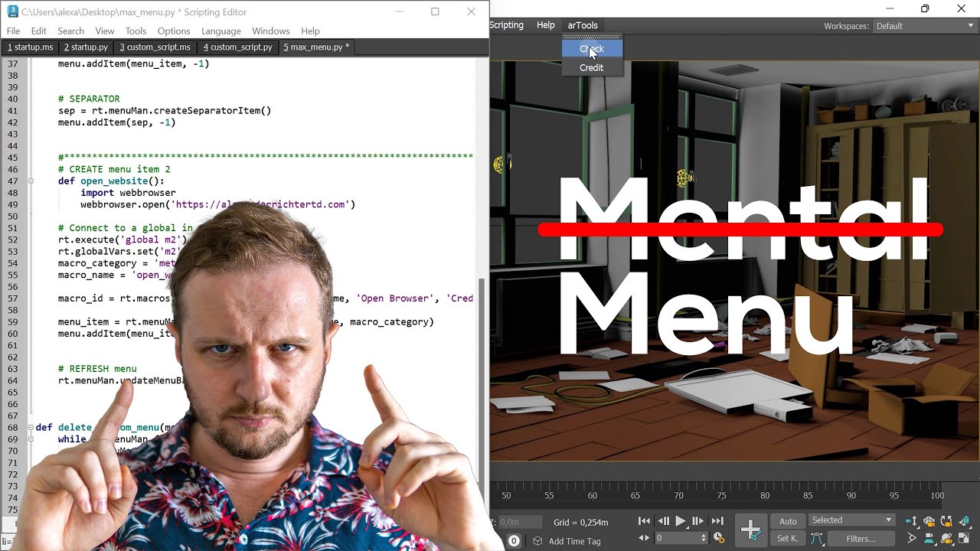Screen dimensions: 980x551
Task: Open the Help menu in Scripting Editor
Action: 310,31
